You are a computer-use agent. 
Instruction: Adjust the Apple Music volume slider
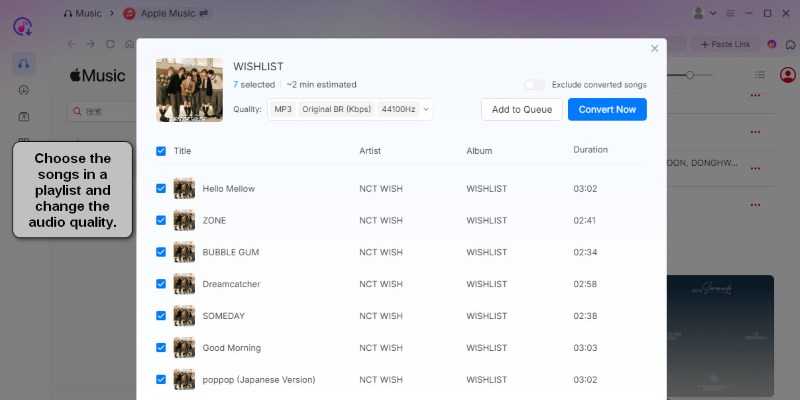point(689,75)
